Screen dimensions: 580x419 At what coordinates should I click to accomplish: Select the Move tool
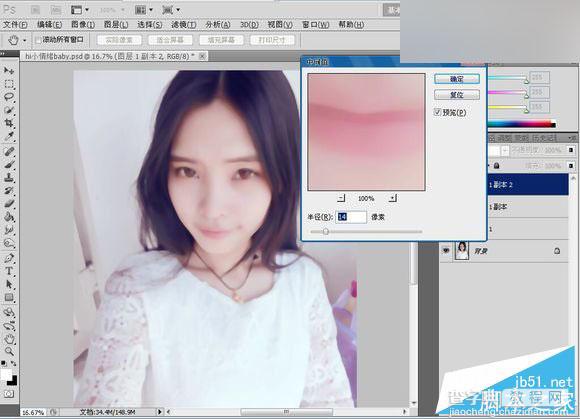[x=9, y=71]
